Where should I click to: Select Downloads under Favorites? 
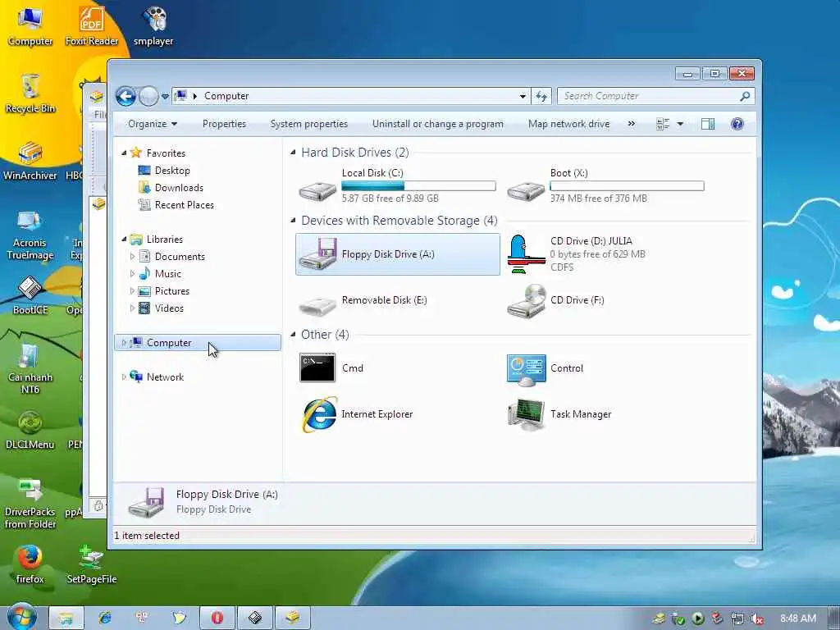coord(179,188)
